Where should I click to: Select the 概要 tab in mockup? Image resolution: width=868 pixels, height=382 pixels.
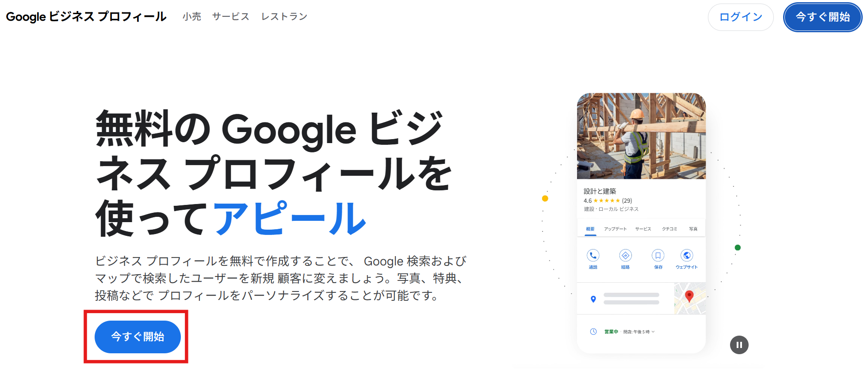point(590,229)
